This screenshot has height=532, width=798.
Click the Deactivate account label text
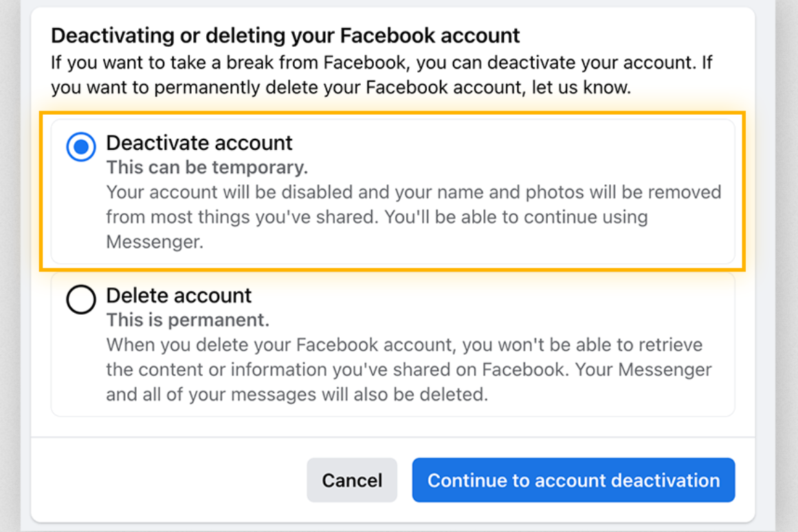(x=199, y=144)
